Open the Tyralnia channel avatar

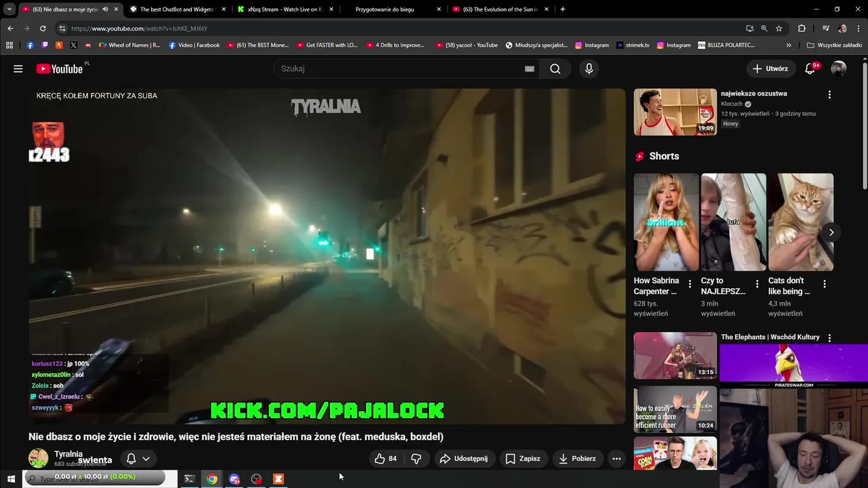click(38, 458)
